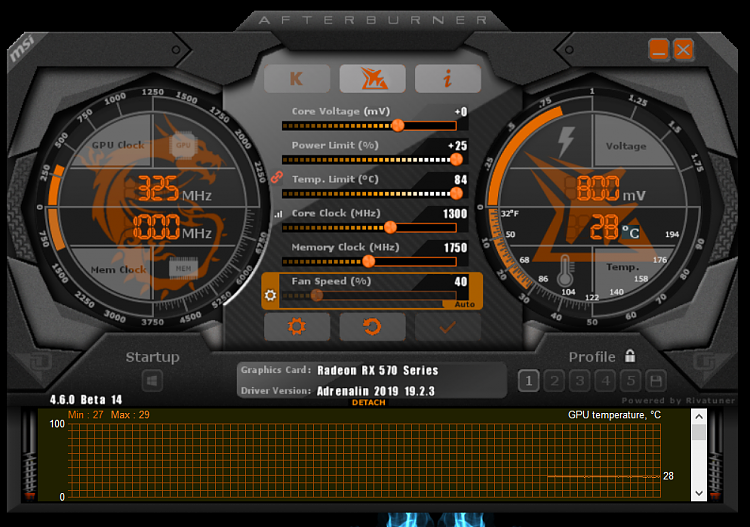Viewport: 750px width, 527px height.
Task: Close the Afterburner window
Action: point(684,49)
